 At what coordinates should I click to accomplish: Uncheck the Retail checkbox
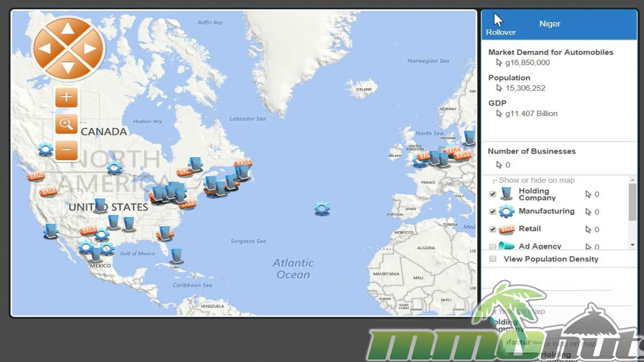coord(493,229)
